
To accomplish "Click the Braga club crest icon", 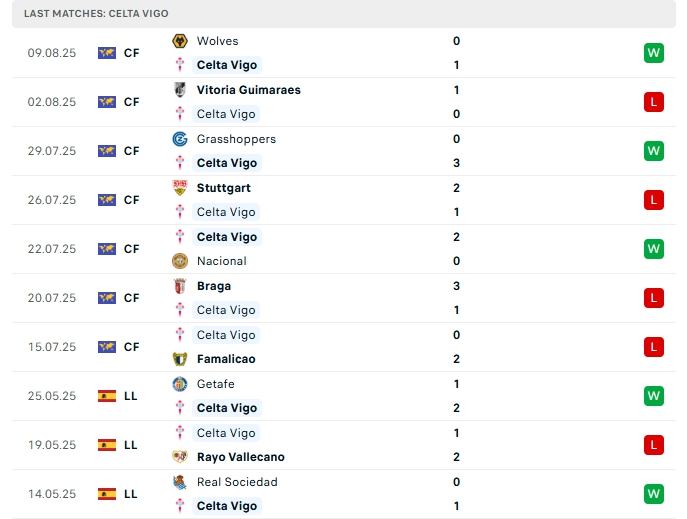I will 180,286.
